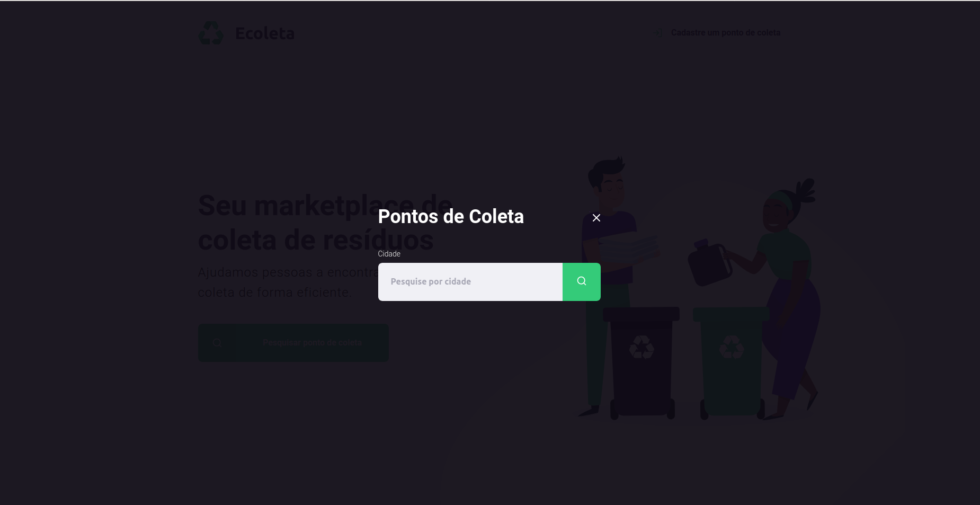Screen dimensions: 980x505
Task: Click the Ecoleta recycling logo icon
Action: [x=211, y=33]
